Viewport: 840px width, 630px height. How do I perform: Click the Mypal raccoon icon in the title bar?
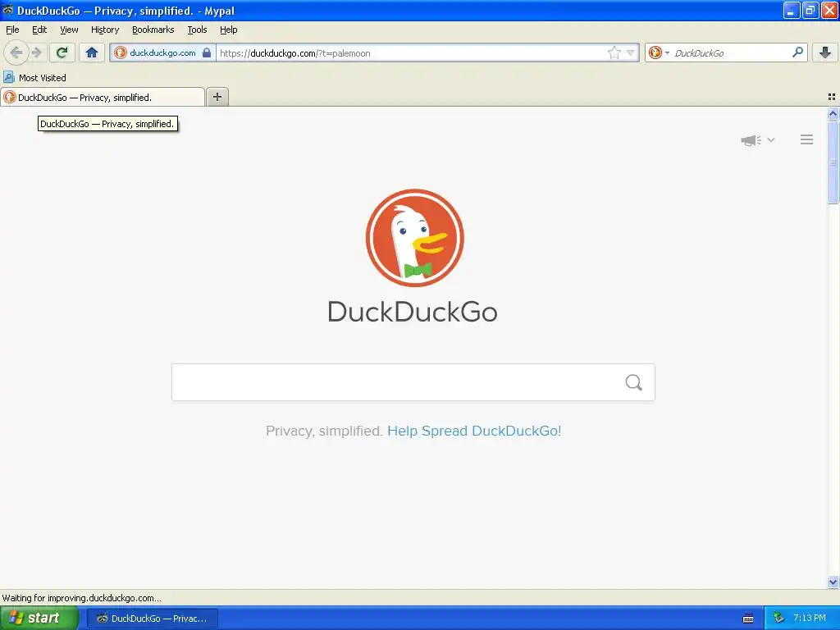tap(8, 10)
